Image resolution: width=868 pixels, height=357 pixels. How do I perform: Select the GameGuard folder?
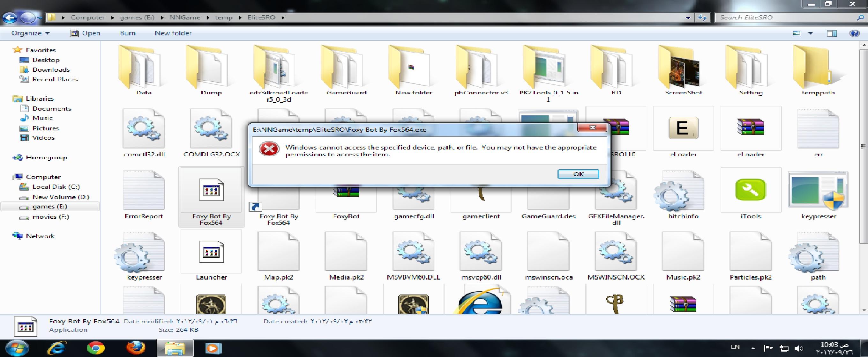(346, 71)
